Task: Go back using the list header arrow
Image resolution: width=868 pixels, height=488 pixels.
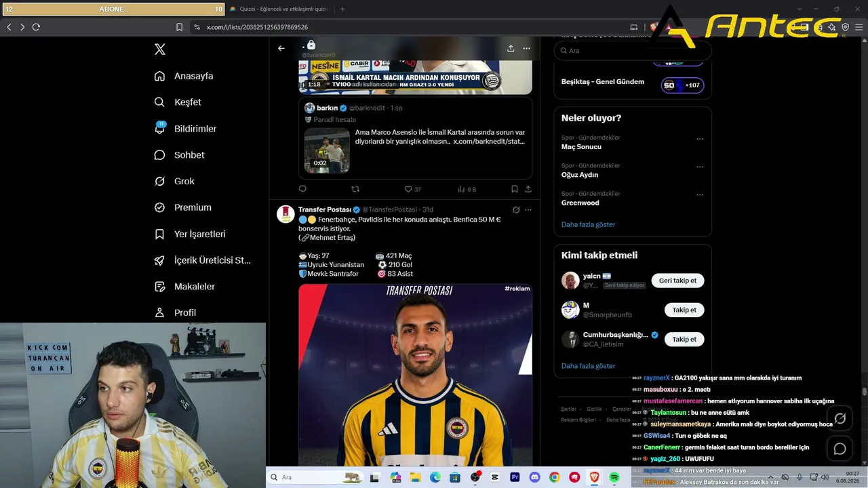Action: (x=281, y=48)
